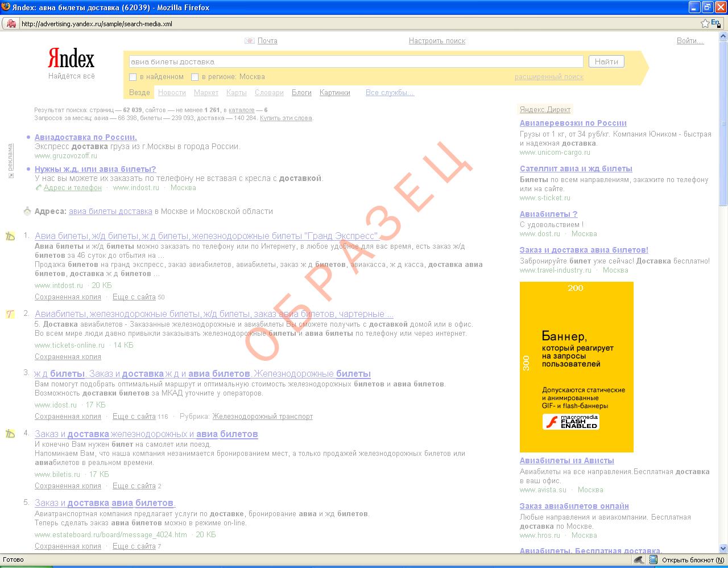Check the 'в регионе: Москва' checkbox
Image resolution: width=728 pixels, height=568 pixels.
195,77
